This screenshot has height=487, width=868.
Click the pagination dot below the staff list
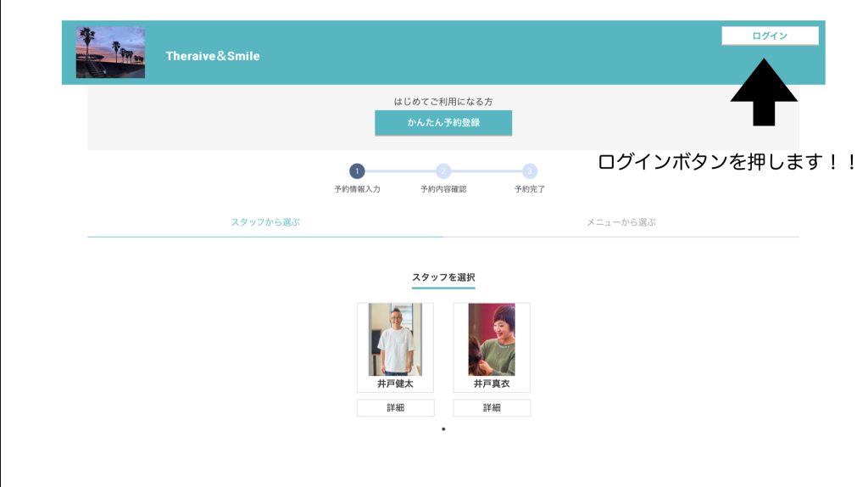[x=443, y=429]
